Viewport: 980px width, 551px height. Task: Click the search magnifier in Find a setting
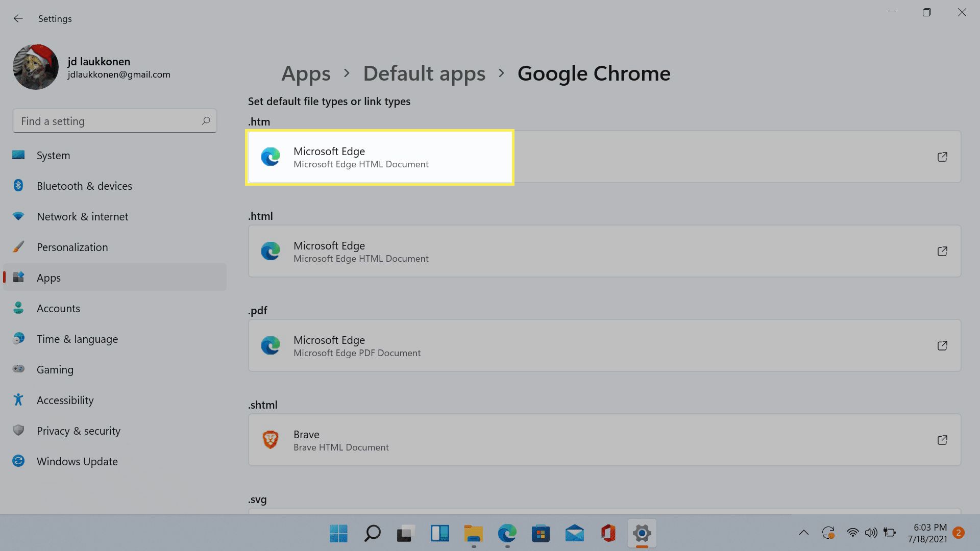pos(206,121)
